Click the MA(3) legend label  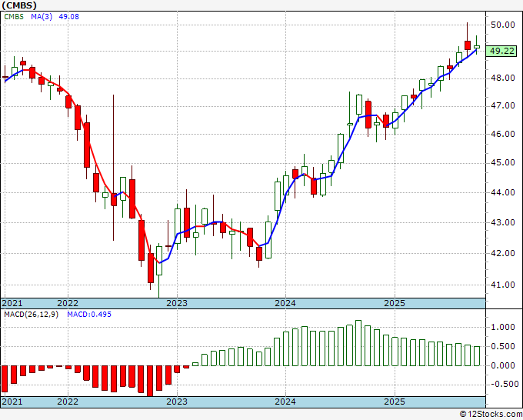pos(42,16)
